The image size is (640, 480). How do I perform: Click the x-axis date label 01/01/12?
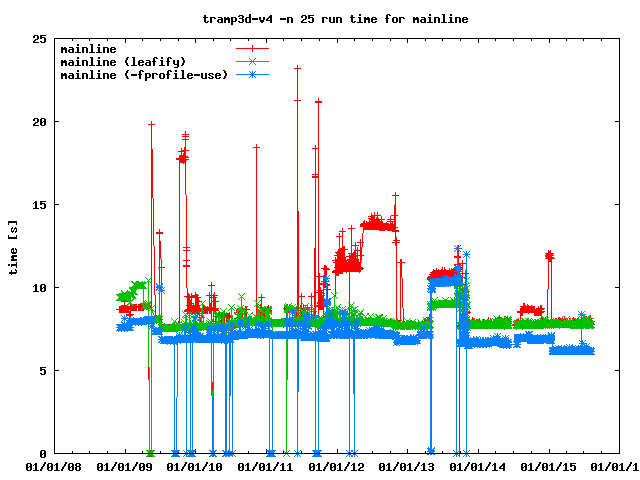(337, 466)
